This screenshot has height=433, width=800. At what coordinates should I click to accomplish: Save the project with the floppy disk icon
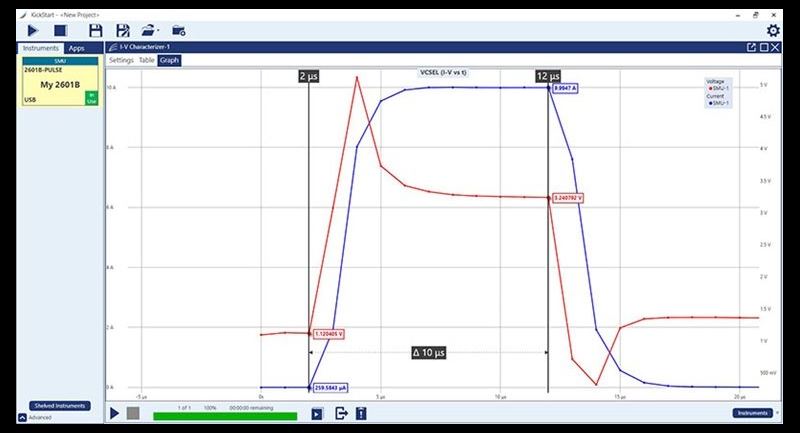click(x=96, y=30)
